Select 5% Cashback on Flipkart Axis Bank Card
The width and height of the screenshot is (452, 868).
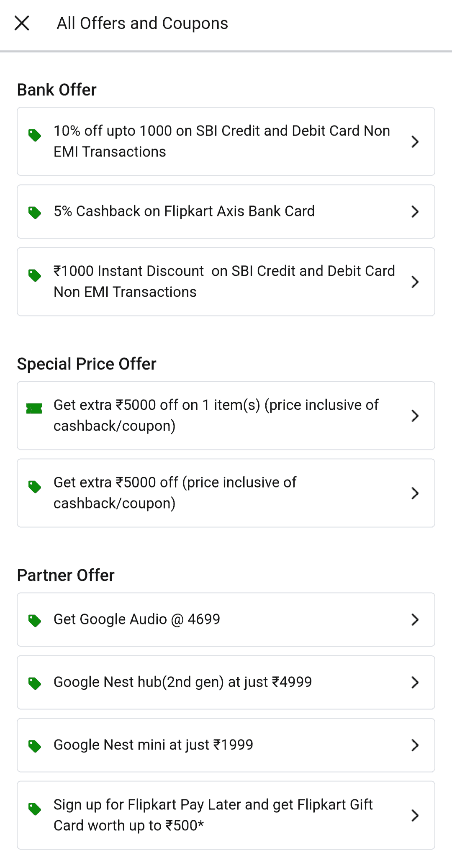[184, 211]
